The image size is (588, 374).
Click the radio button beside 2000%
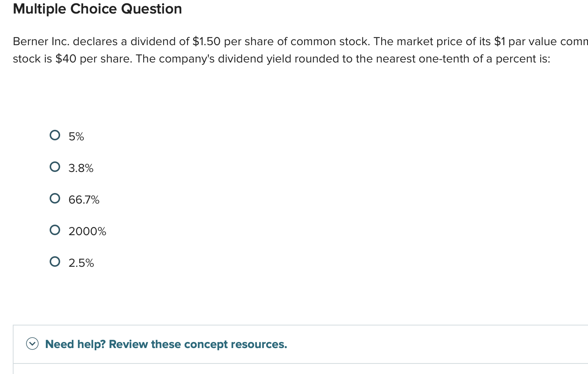[55, 230]
